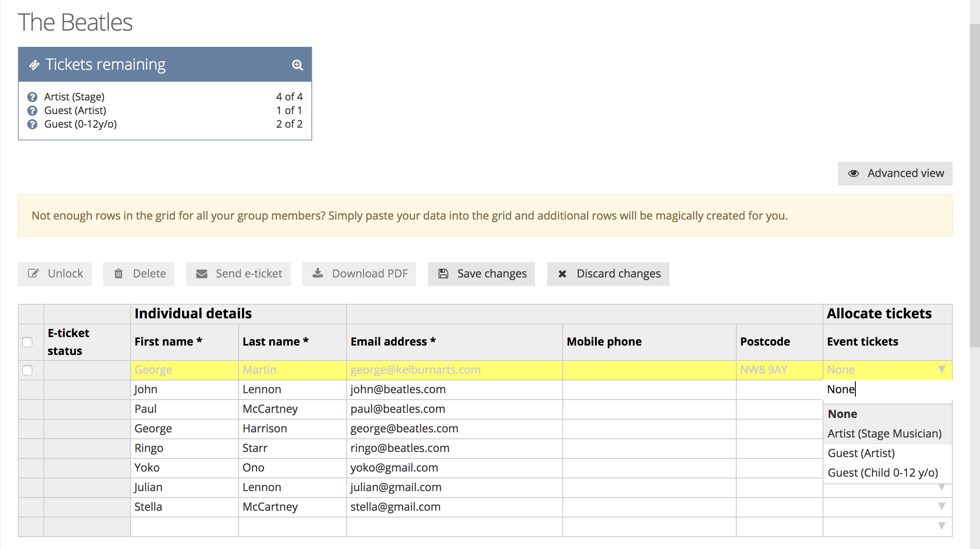Image resolution: width=980 pixels, height=549 pixels.
Task: Click the Discard changes button
Action: coord(608,274)
